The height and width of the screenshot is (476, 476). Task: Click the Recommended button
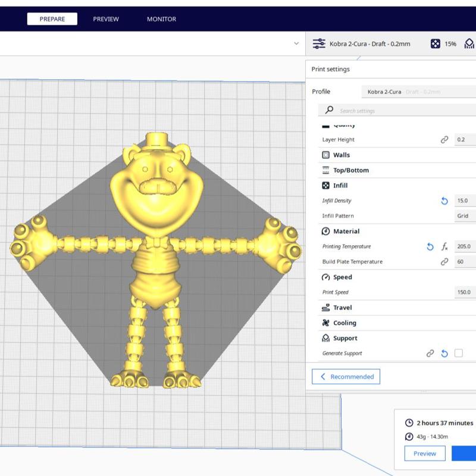pyautogui.click(x=346, y=377)
